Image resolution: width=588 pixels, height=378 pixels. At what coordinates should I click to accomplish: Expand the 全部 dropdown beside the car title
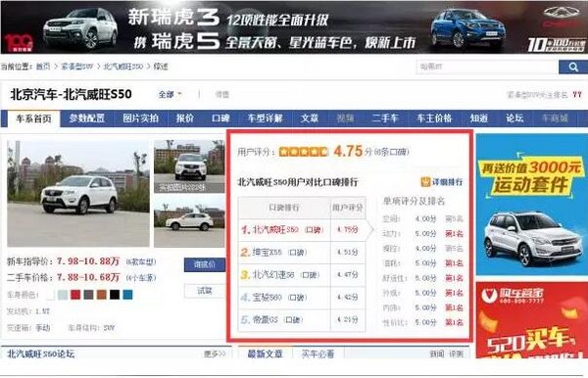tap(170, 94)
